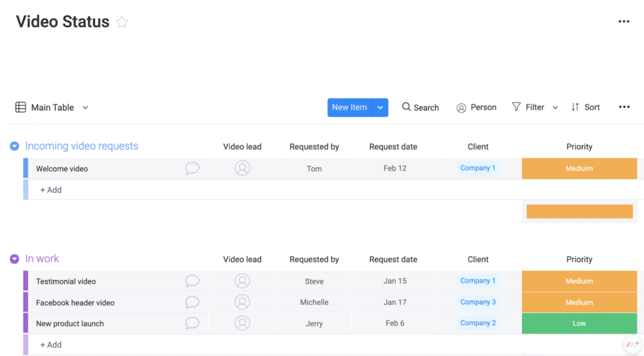Open the chat bubble on New product launch
Screen dimensions: 644x356
pos(192,323)
